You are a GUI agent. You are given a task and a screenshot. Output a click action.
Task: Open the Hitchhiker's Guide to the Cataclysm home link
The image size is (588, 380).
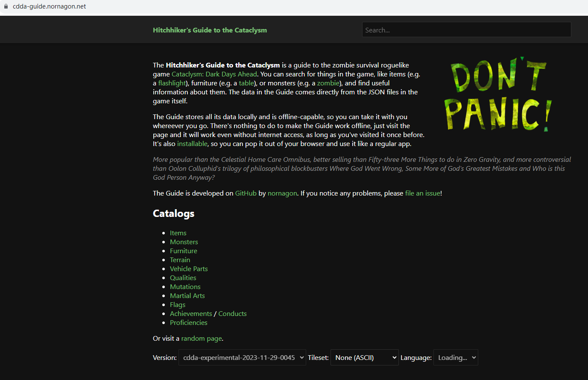210,30
